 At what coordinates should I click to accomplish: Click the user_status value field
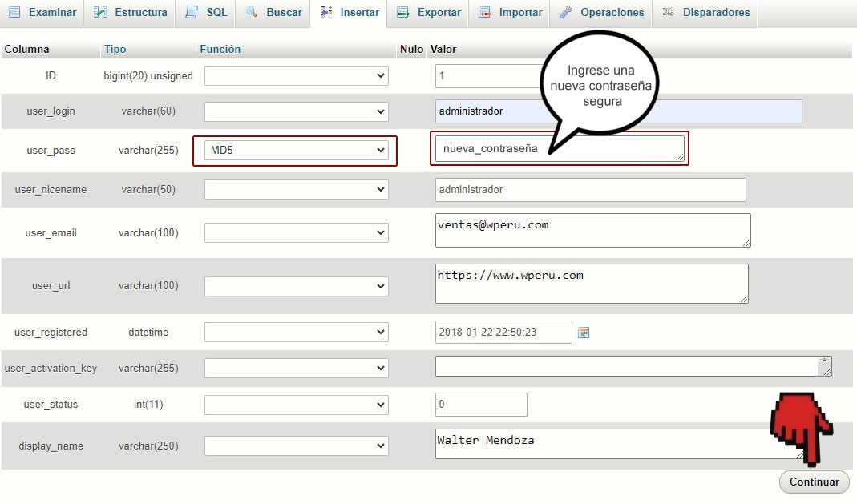[481, 405]
